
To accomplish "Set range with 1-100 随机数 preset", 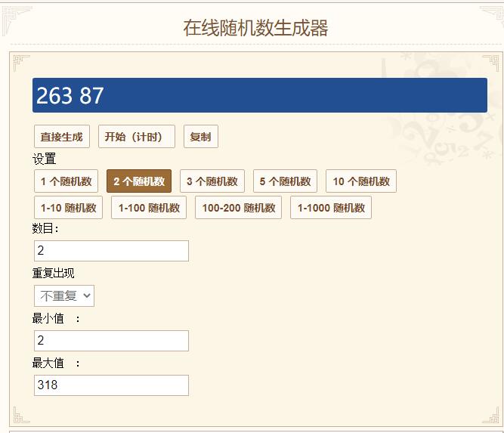I will pyautogui.click(x=149, y=208).
